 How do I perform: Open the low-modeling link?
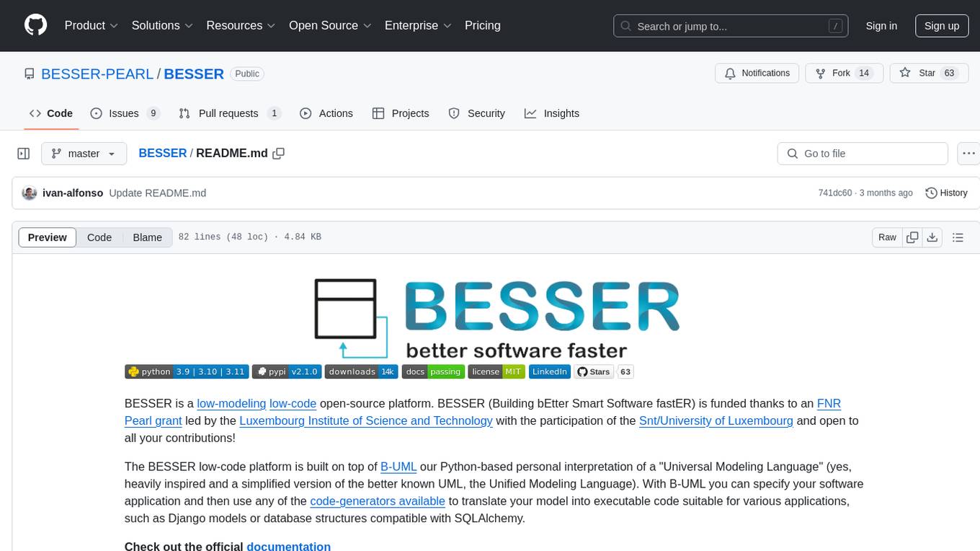(x=231, y=403)
